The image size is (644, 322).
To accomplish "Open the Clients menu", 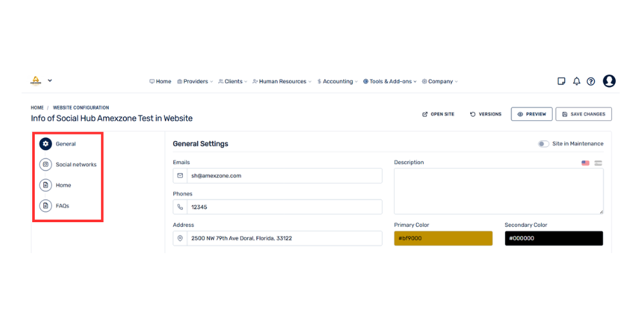I will pyautogui.click(x=233, y=81).
